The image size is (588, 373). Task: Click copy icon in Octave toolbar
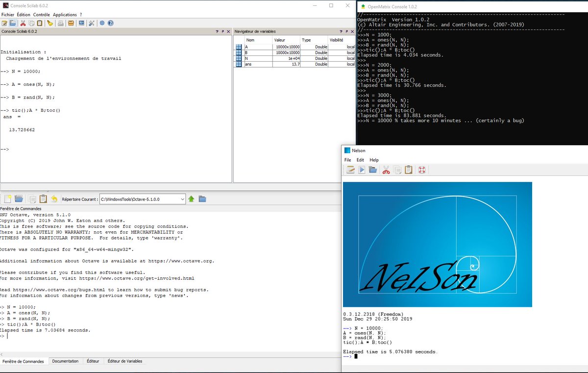pyautogui.click(x=32, y=199)
